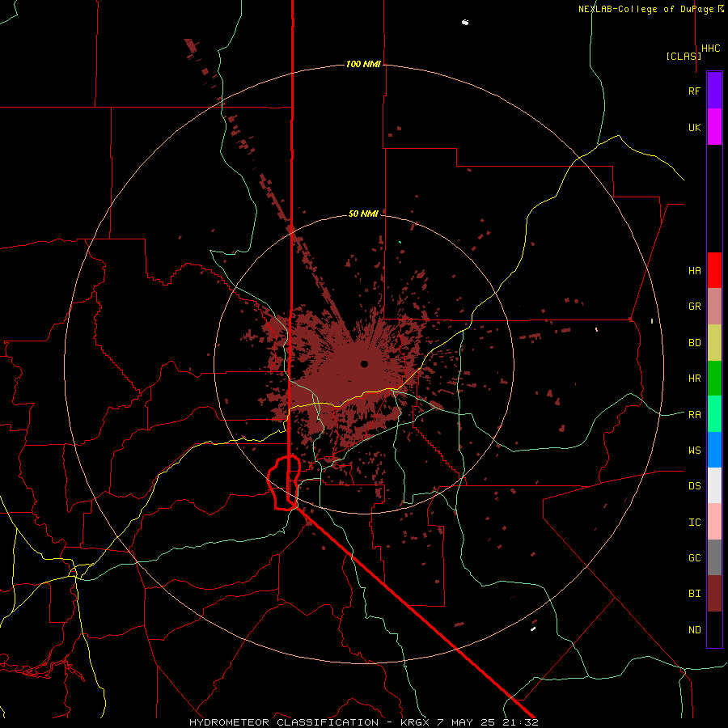Click the UK legend label
The height and width of the screenshot is (728, 728).
[695, 127]
